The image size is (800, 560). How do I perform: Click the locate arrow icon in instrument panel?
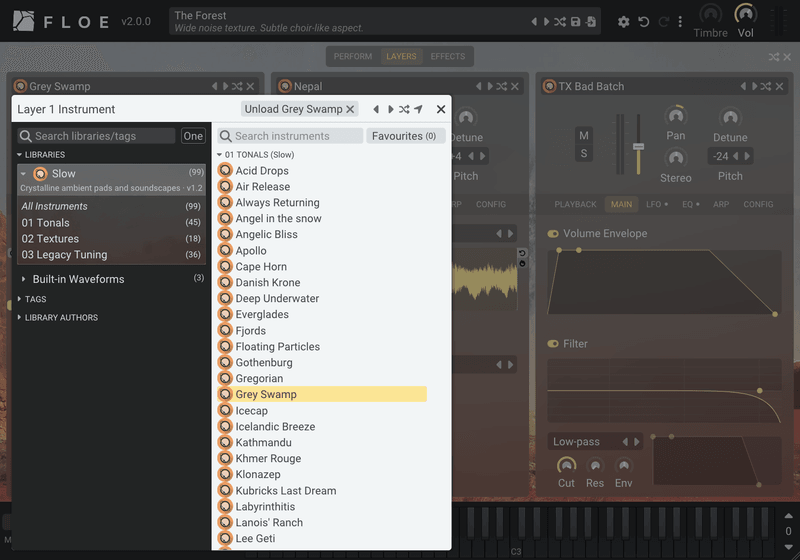pos(418,109)
